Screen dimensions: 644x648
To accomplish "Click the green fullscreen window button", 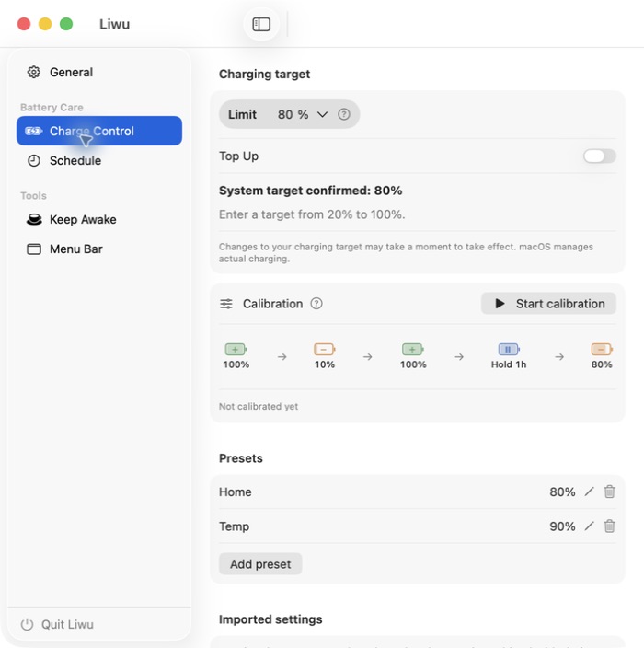I will click(x=66, y=24).
